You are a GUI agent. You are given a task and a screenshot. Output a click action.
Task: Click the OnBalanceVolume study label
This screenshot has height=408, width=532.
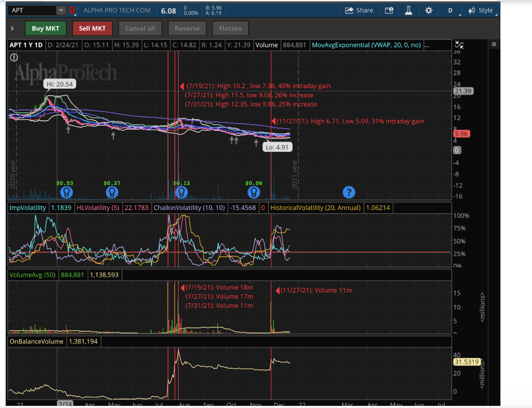[x=36, y=341]
